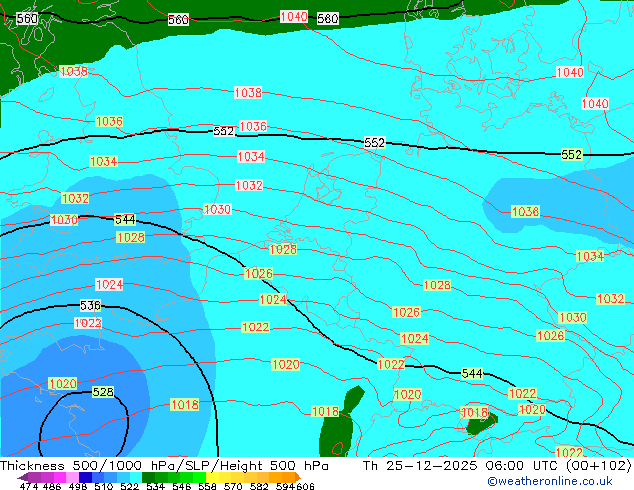634x490 pixels.
Task: Select the '606' legend value
Action: click(x=305, y=486)
